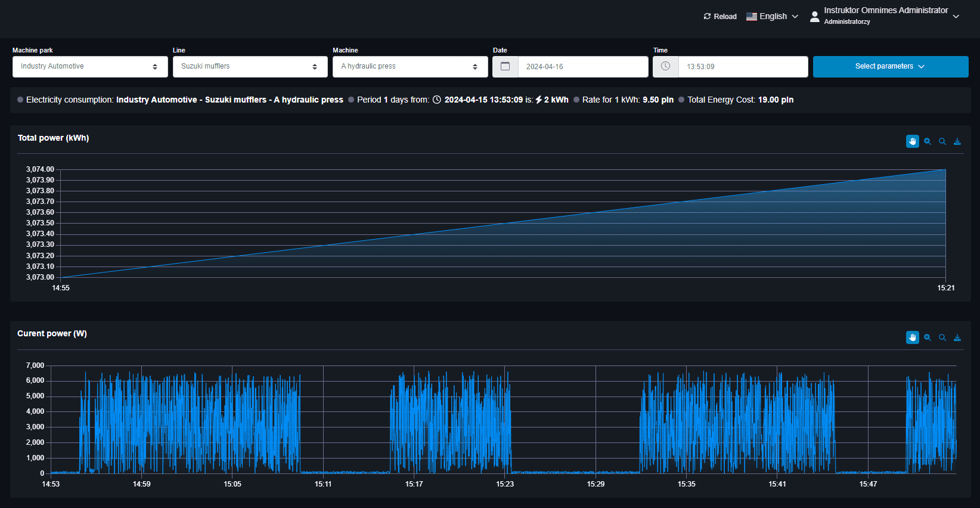980x508 pixels.
Task: Click the 14:55 x-axis label on Total power
Action: point(61,288)
